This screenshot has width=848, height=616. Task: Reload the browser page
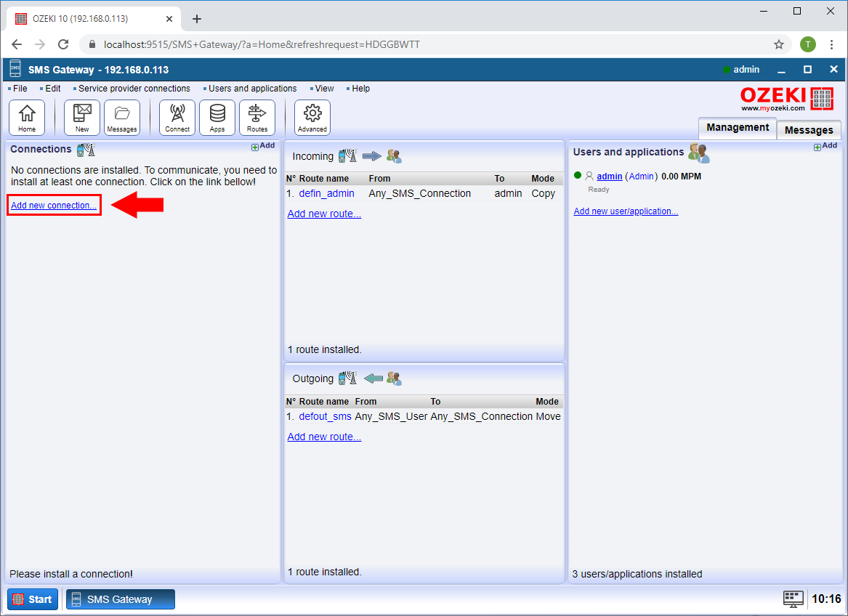pos(63,44)
